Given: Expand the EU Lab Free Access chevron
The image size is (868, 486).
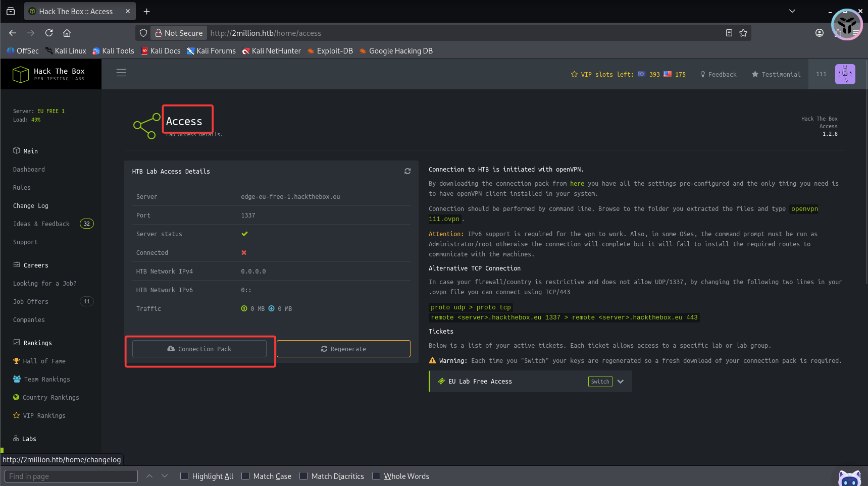Looking at the screenshot, I should point(621,382).
